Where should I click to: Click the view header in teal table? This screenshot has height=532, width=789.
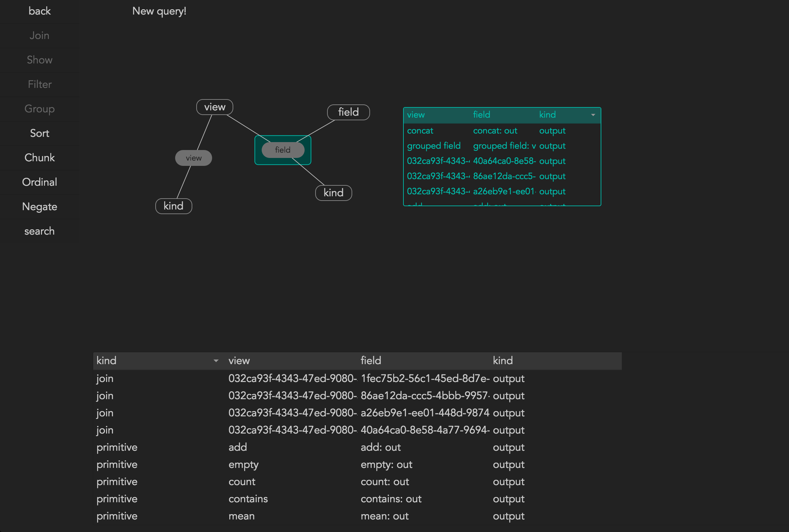[416, 115]
